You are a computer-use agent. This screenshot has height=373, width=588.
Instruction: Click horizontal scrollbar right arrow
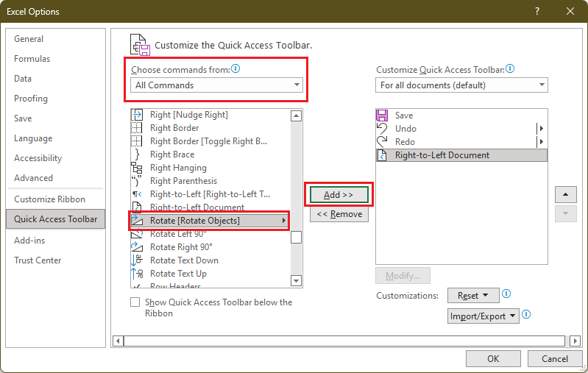click(575, 341)
